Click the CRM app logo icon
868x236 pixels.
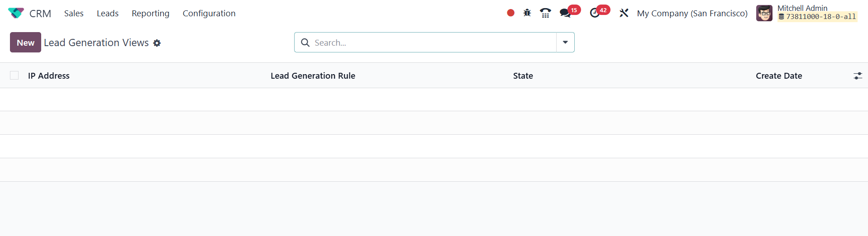click(x=16, y=13)
